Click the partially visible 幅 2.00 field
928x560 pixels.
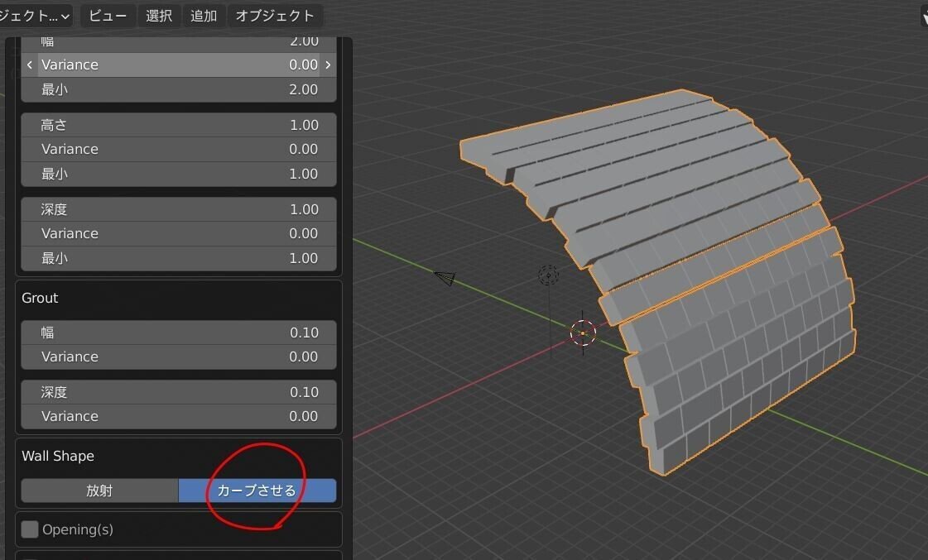coord(179,45)
